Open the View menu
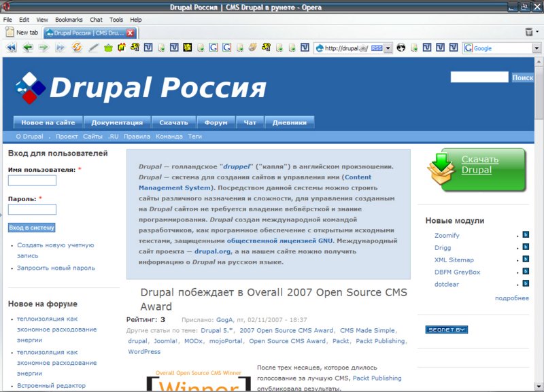544x392 pixels. point(42,20)
